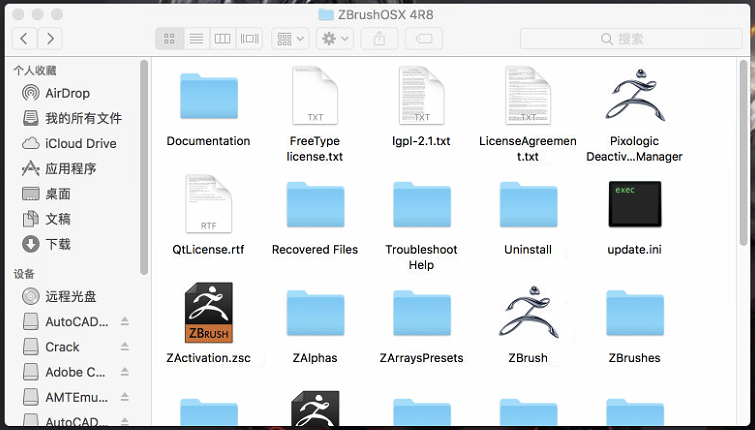The image size is (755, 430).
Task: Select the ZActivation.zsc file icon
Action: point(208,313)
